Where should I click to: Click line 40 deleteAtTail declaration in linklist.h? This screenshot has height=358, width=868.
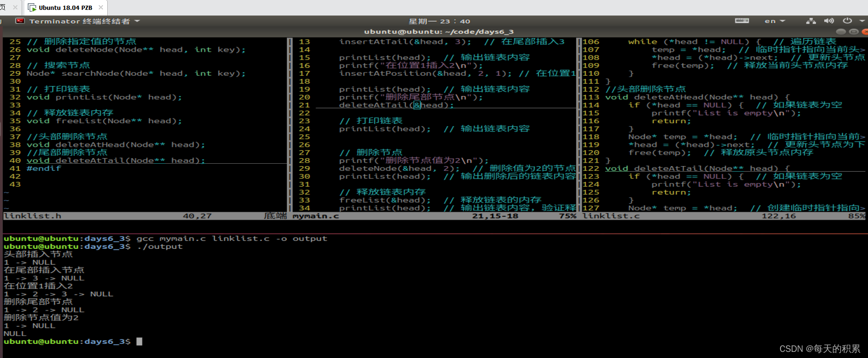116,160
